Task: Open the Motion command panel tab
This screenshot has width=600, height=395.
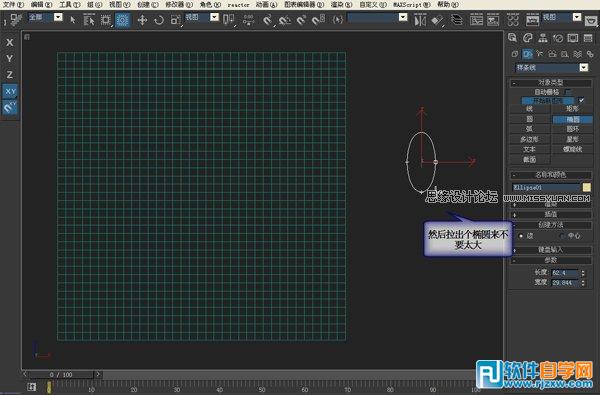Action: tap(558, 38)
